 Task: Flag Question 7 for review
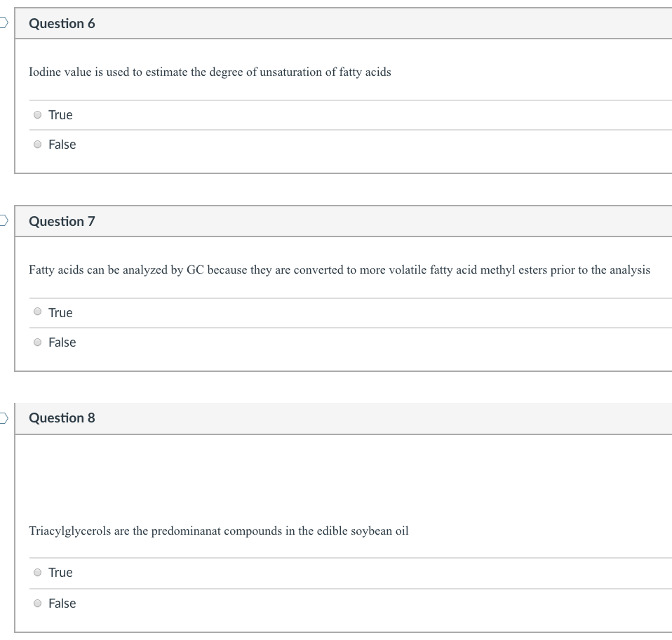click(4, 221)
